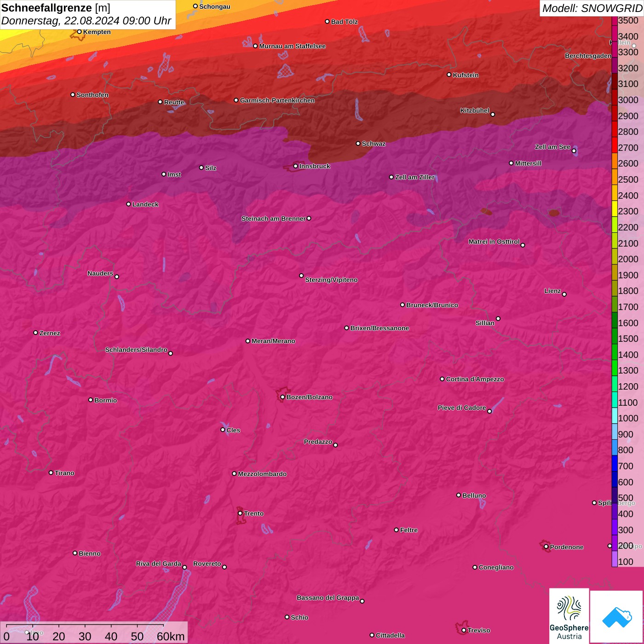Click the Tirano city marker dot

51,472
